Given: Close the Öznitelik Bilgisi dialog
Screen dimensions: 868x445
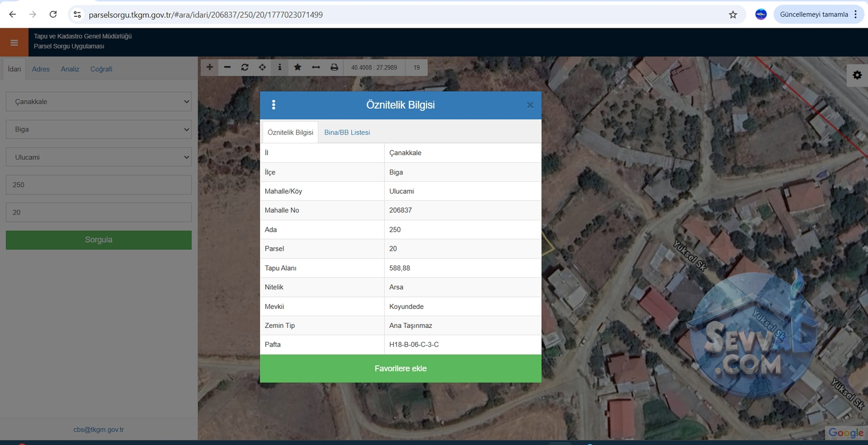Looking at the screenshot, I should [x=530, y=105].
